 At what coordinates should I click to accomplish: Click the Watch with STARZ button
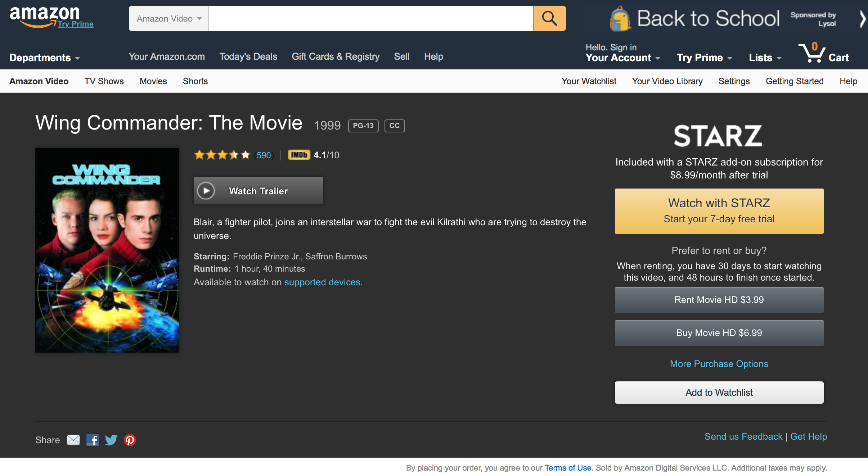719,211
